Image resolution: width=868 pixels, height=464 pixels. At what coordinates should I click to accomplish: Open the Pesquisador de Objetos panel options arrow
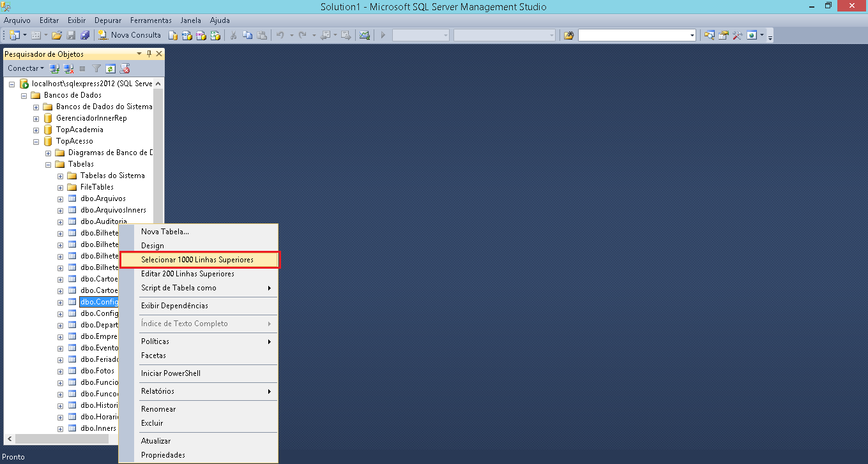click(139, 54)
